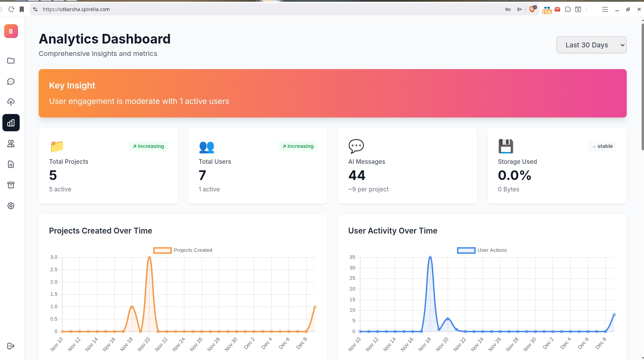Open the chat messages sidebar icon

(11, 82)
